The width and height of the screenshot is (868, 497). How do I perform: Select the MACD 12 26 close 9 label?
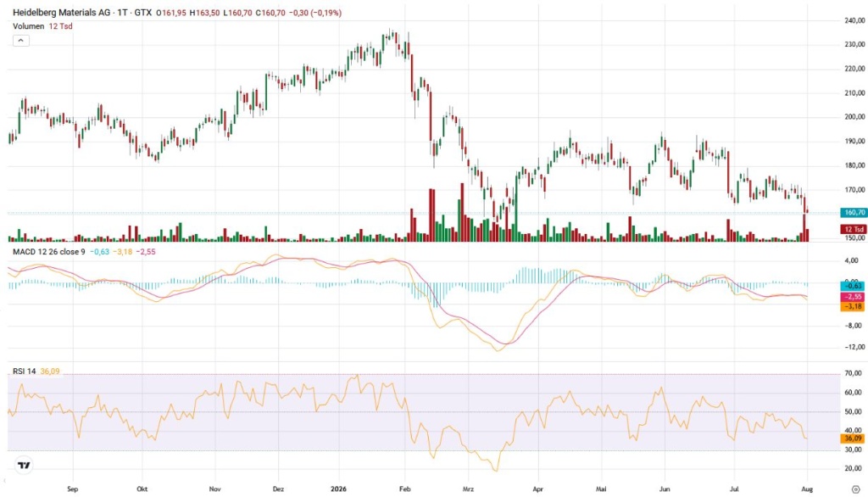pos(48,252)
